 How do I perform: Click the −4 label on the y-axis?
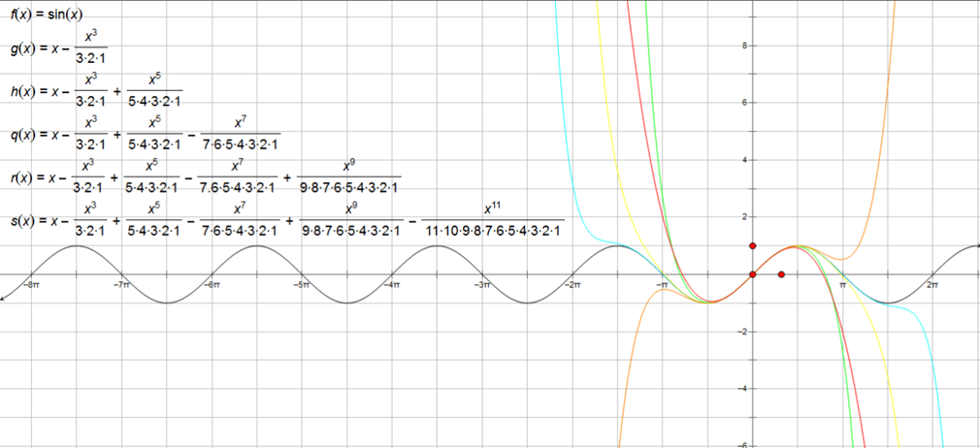tap(743, 389)
